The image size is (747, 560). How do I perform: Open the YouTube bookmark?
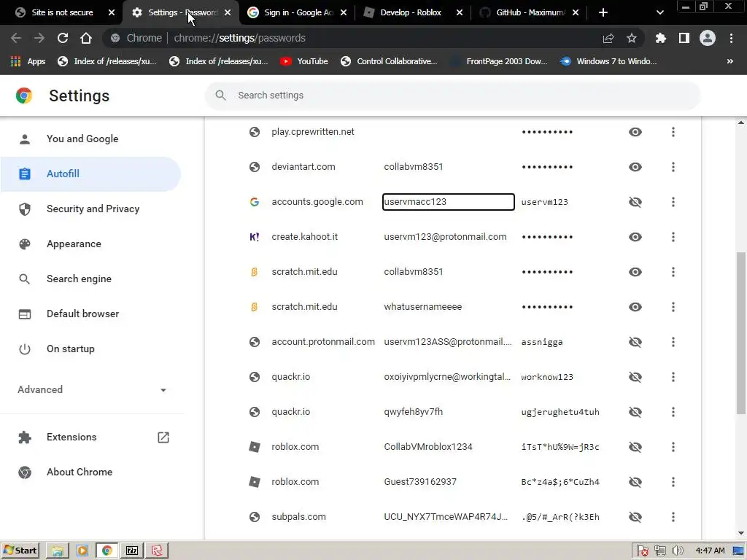click(304, 61)
